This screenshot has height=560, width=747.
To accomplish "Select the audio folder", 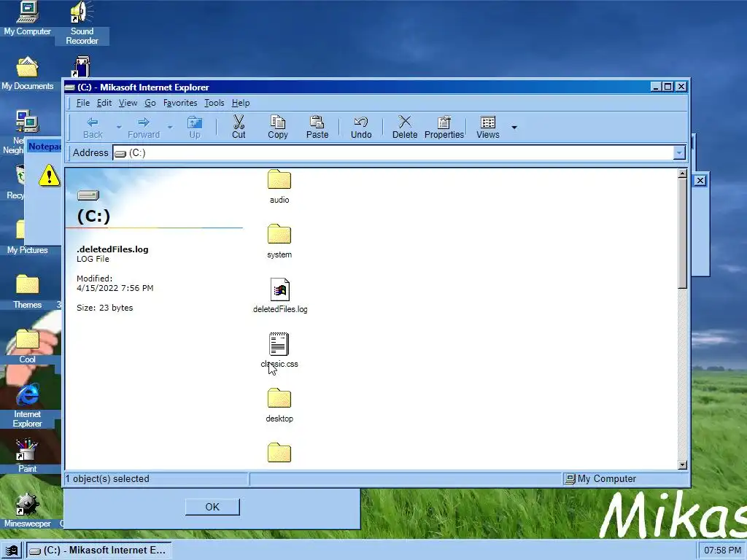I will coord(279,187).
